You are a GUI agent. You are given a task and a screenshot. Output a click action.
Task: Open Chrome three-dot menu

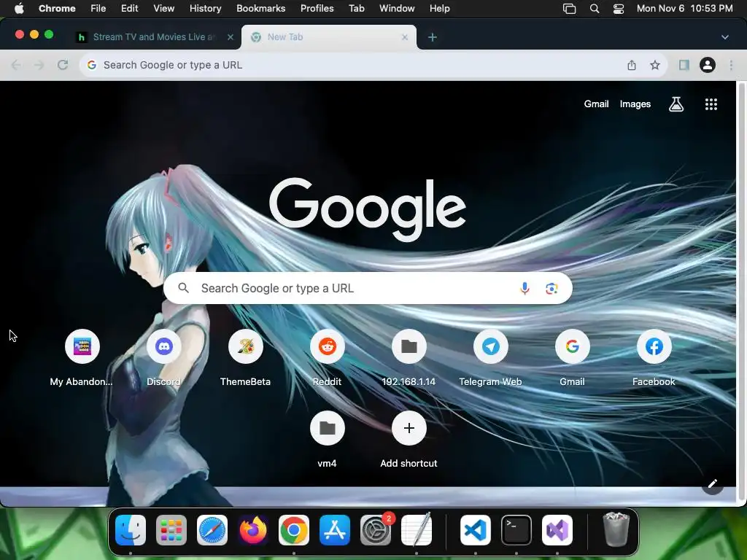731,65
